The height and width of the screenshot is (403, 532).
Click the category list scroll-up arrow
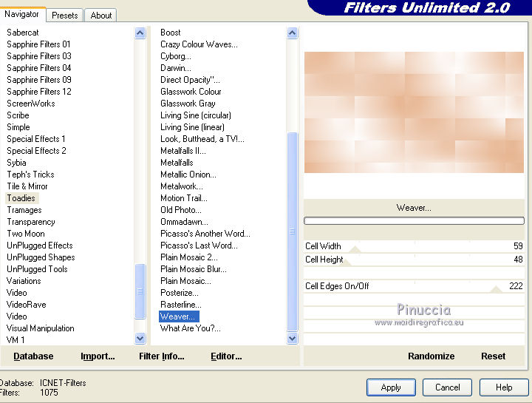pos(140,33)
